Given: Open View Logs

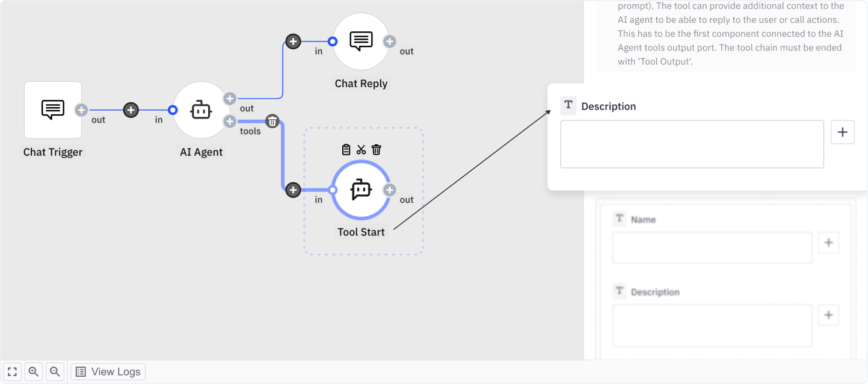Looking at the screenshot, I should [x=108, y=372].
